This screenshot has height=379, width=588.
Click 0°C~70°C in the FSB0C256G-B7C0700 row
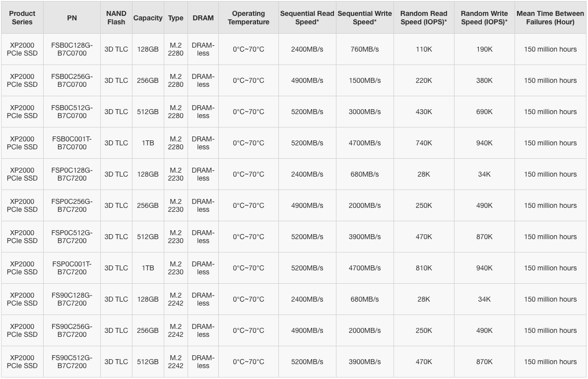pyautogui.click(x=249, y=80)
